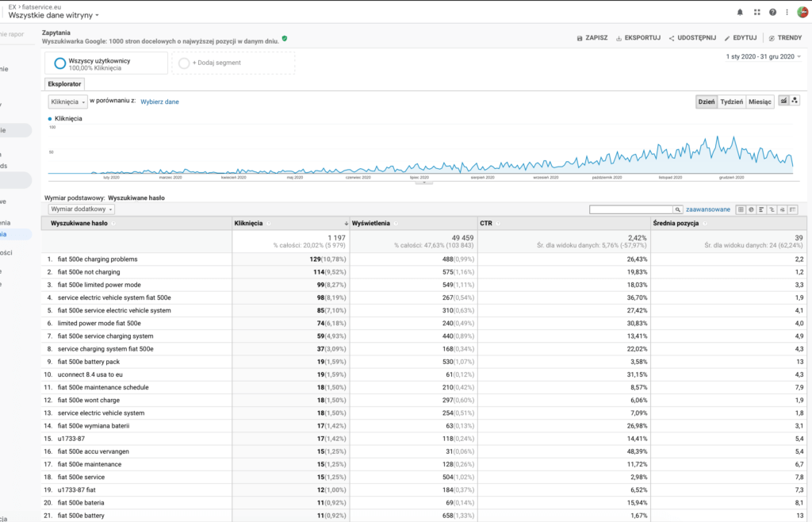This screenshot has width=812, height=522.
Task: Select the Eksplorator tab
Action: (x=64, y=84)
